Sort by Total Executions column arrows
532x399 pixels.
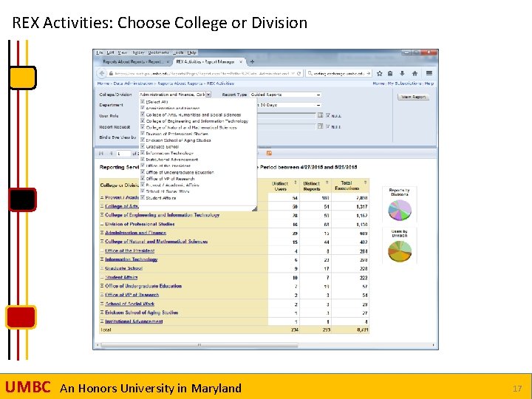[366, 183]
